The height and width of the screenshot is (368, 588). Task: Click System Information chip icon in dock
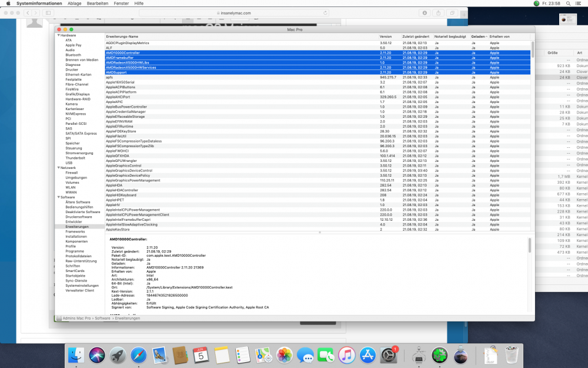pyautogui.click(x=419, y=355)
